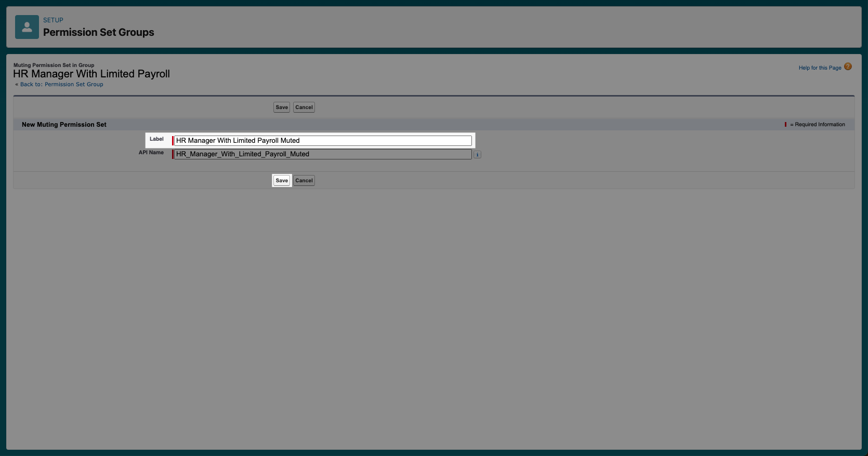
Task: Go back to Permission Set Group
Action: (61, 85)
